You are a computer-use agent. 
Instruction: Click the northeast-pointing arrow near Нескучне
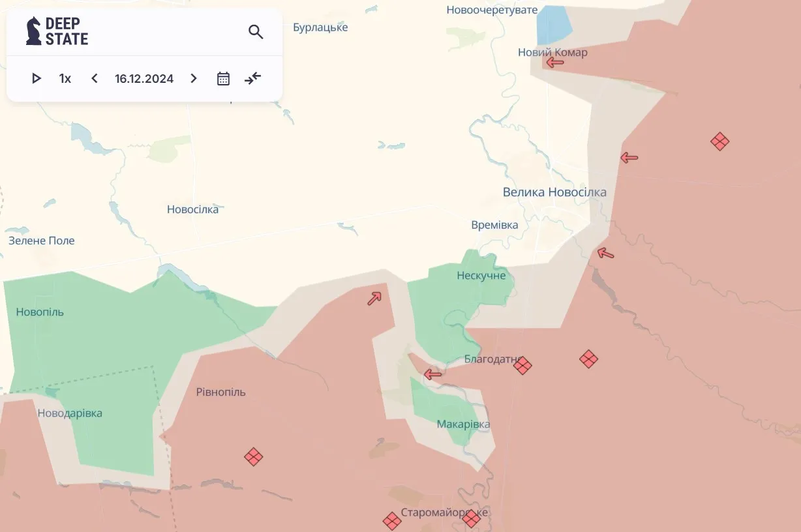tap(374, 297)
